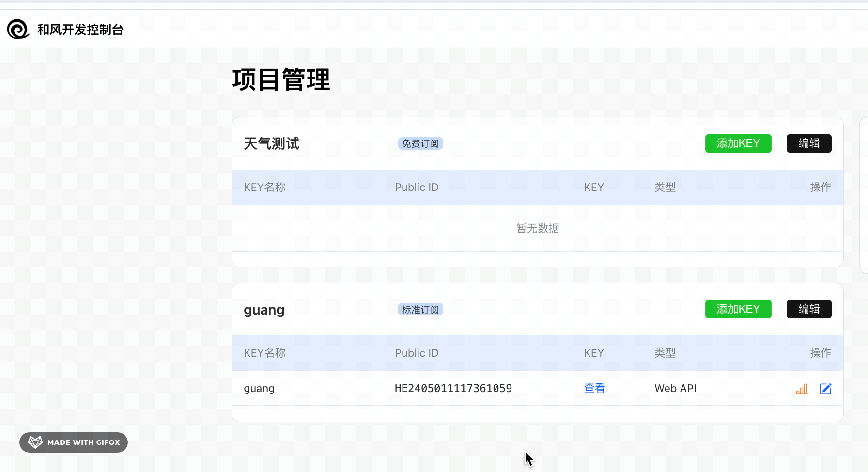Click the pencil edit icon for guang key

[x=825, y=389]
